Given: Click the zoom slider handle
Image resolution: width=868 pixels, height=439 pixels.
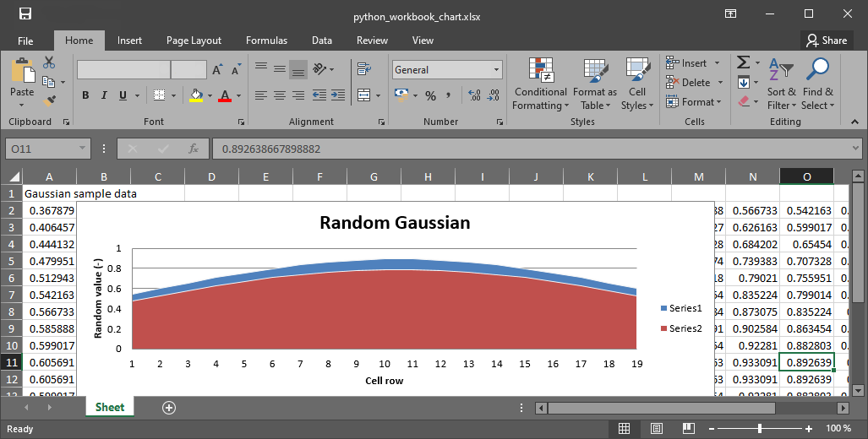Looking at the screenshot, I should [760, 429].
